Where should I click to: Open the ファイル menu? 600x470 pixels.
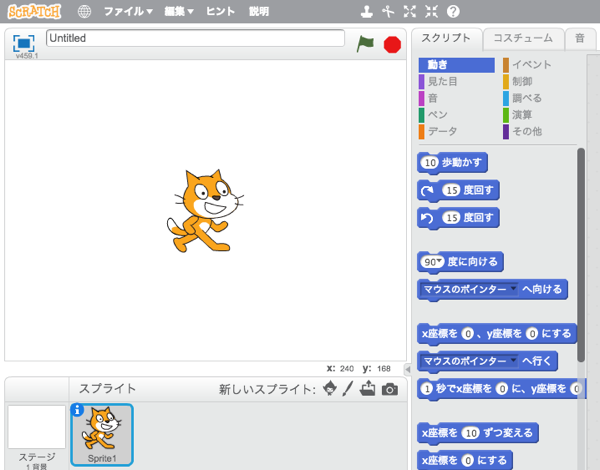tap(128, 11)
